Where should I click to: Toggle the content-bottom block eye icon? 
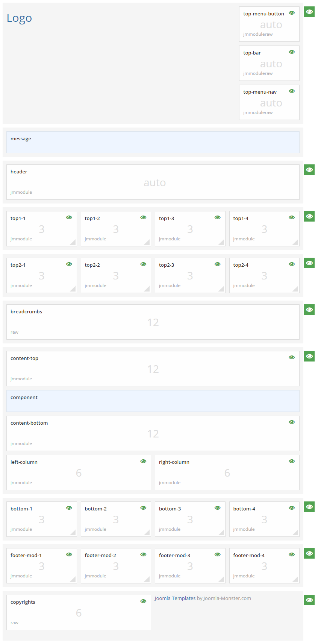pos(292,422)
